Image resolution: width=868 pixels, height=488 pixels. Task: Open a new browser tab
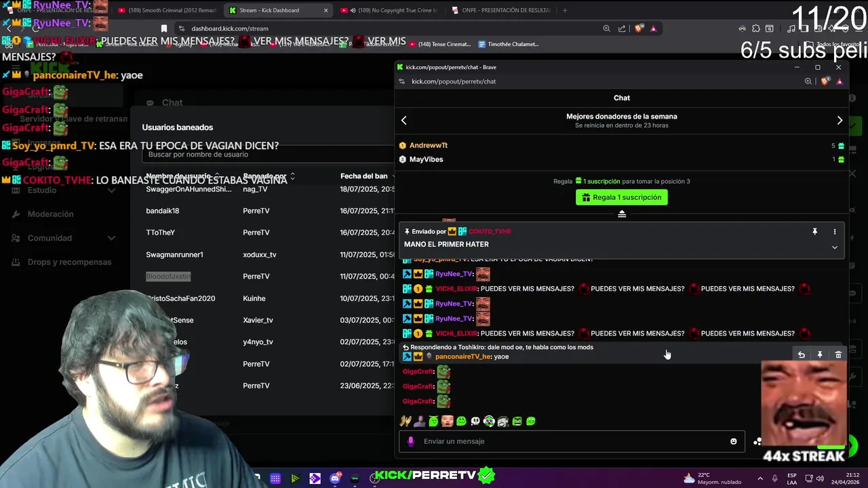[x=565, y=10]
